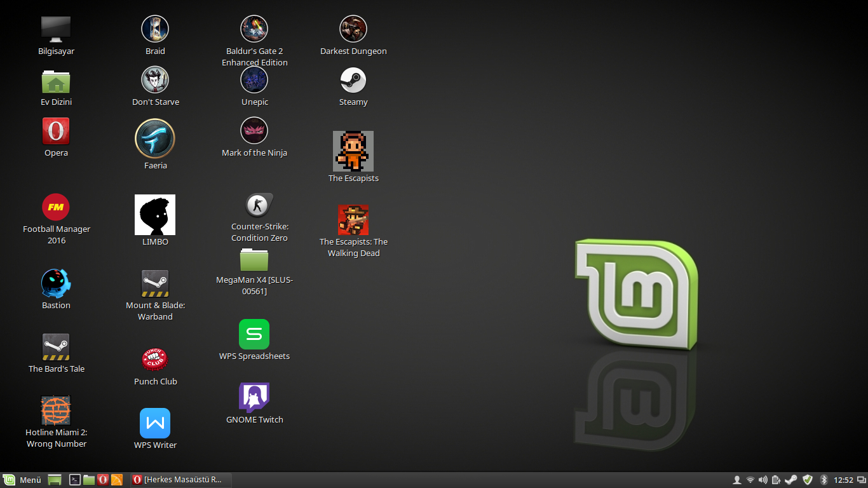This screenshot has width=868, height=488.
Task: Select Baldur's Gate 2 Enhanced Edition icon
Action: tap(254, 29)
